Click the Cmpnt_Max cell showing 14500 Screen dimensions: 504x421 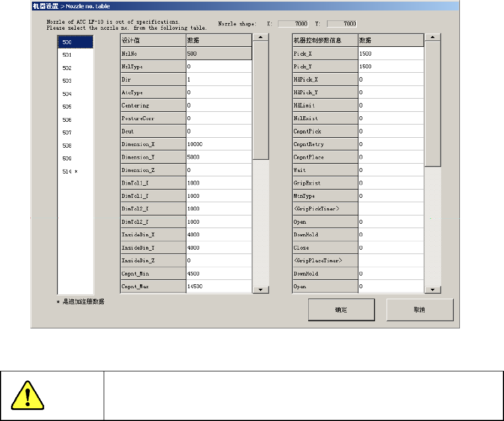219,287
